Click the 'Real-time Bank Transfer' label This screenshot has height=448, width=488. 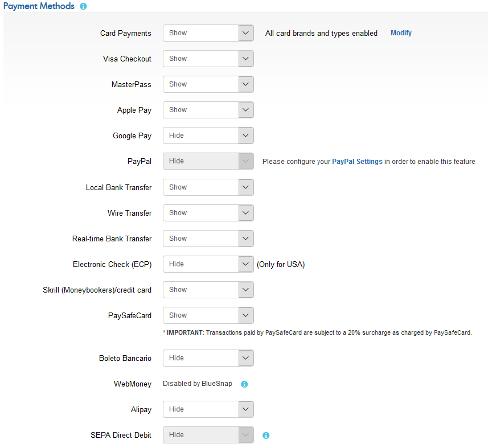coord(112,239)
